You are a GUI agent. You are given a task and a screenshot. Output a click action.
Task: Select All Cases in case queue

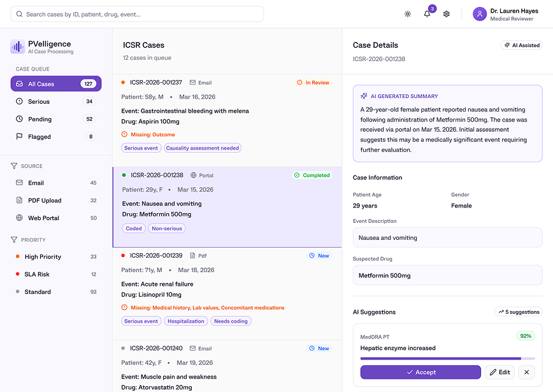[56, 84]
